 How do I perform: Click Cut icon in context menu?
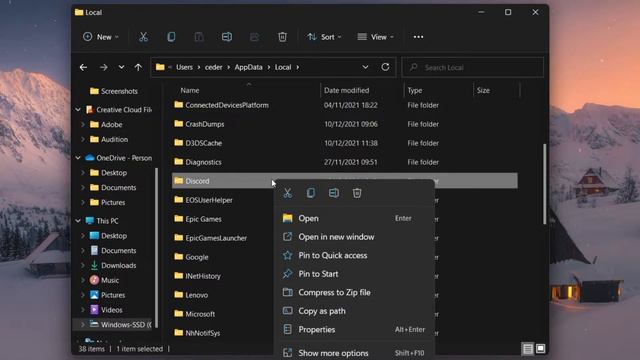[x=288, y=193]
